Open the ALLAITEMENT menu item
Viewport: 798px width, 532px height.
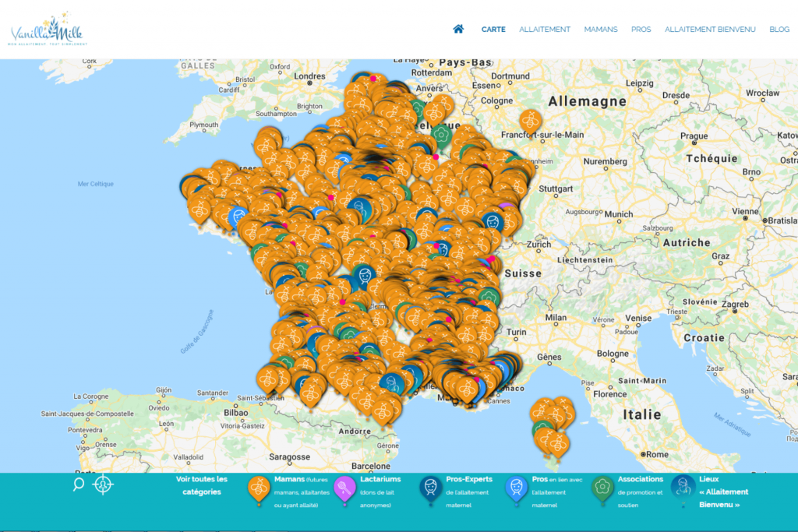click(545, 30)
